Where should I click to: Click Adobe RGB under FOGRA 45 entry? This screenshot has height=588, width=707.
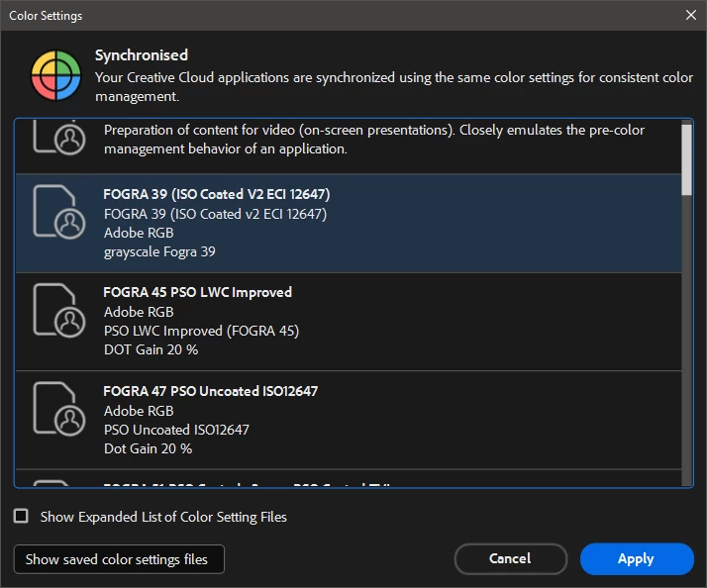139,312
